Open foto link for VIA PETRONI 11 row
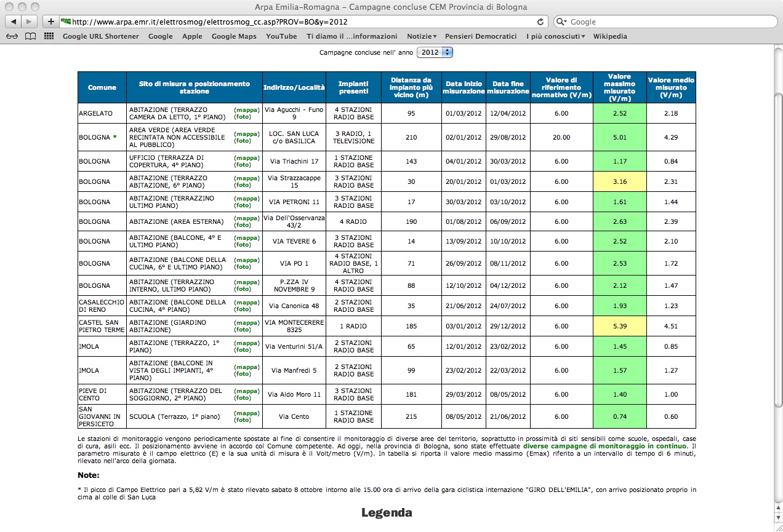This screenshot has height=532, width=783. coord(243,205)
